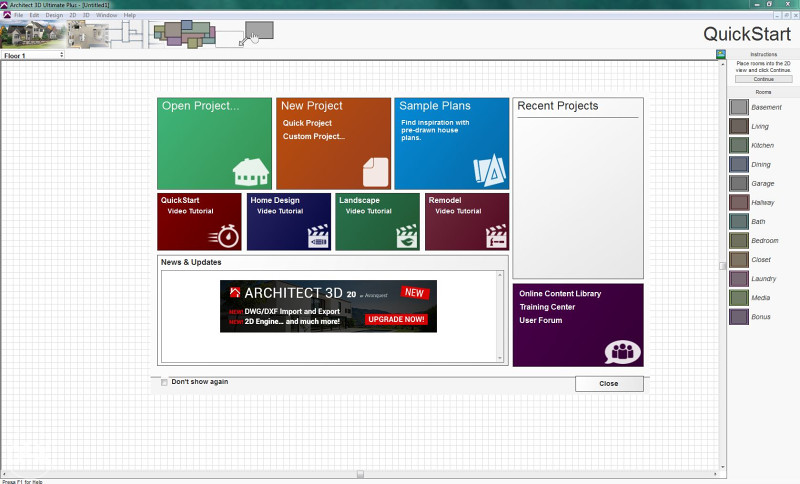
Task: Click the green picture icon above Instructions
Action: tap(720, 54)
